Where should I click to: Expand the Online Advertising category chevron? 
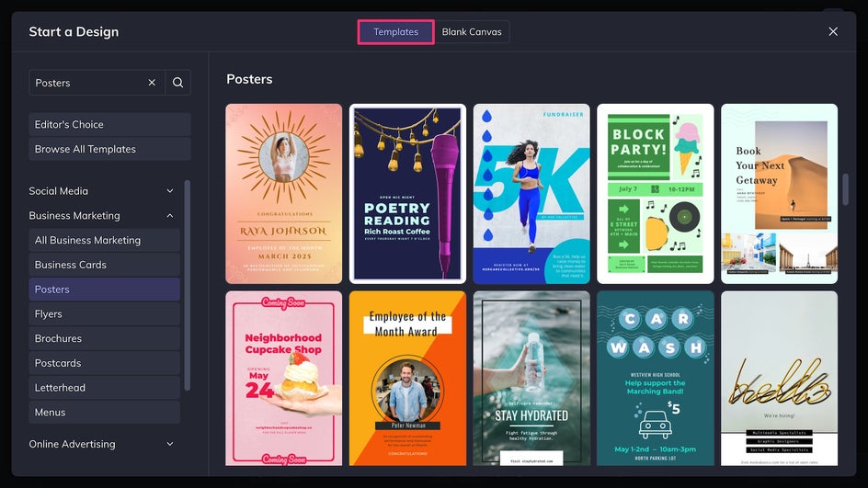point(170,444)
